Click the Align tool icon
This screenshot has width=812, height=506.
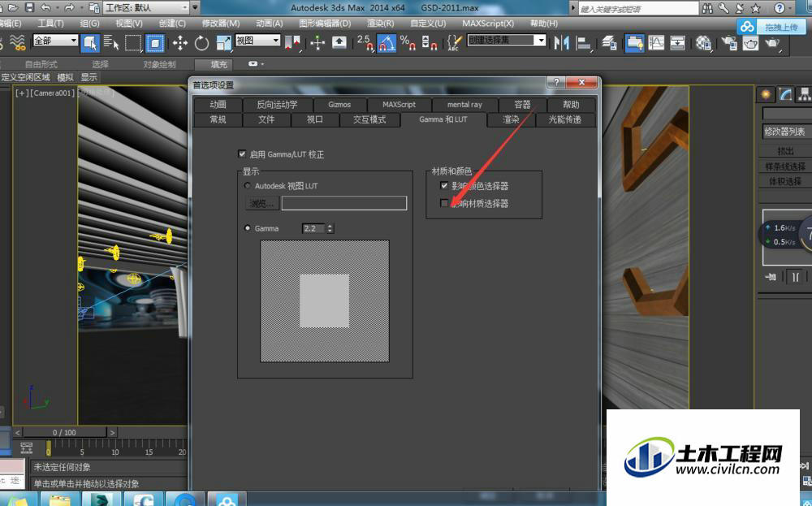tap(584, 43)
